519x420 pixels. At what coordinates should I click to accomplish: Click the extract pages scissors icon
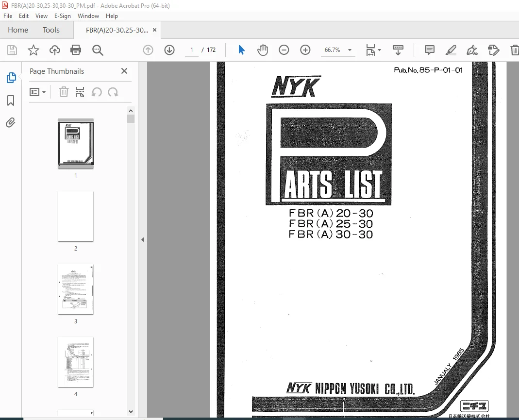80,92
